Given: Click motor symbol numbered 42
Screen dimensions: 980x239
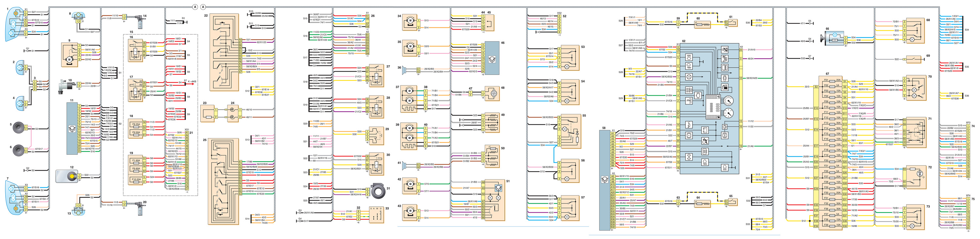Looking at the screenshot, I should pyautogui.click(x=410, y=186).
